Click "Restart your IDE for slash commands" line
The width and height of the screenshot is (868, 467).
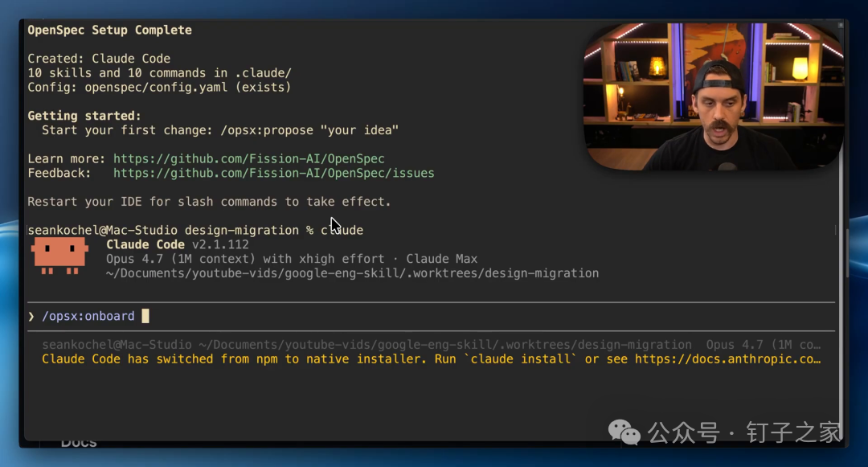tap(209, 202)
